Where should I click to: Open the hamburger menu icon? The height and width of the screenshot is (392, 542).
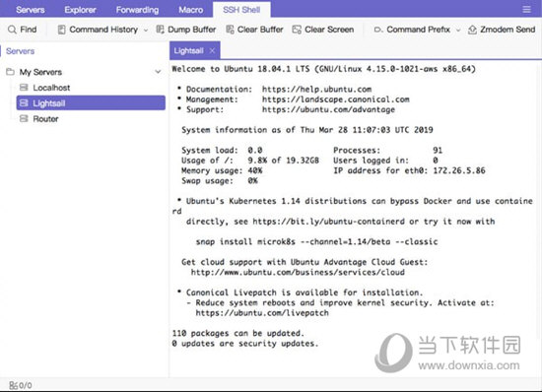(x=526, y=9)
